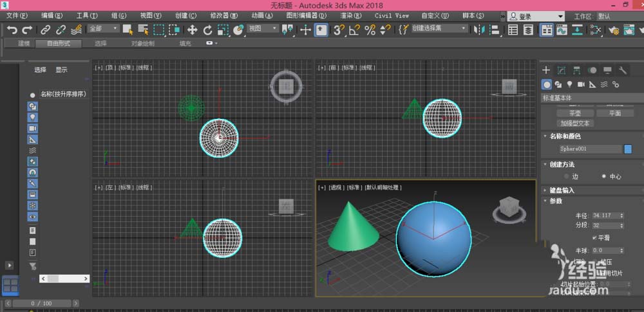Activate the Select and Move tool
The width and height of the screenshot is (644, 312).
(192, 30)
